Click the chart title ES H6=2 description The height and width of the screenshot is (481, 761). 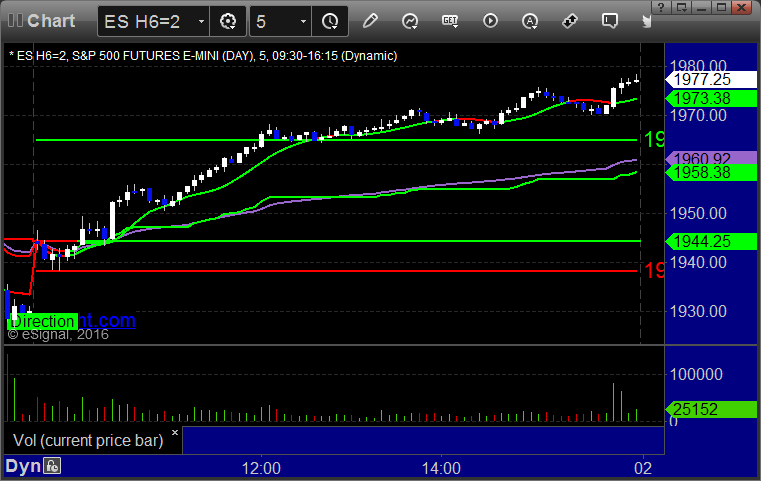(203, 56)
